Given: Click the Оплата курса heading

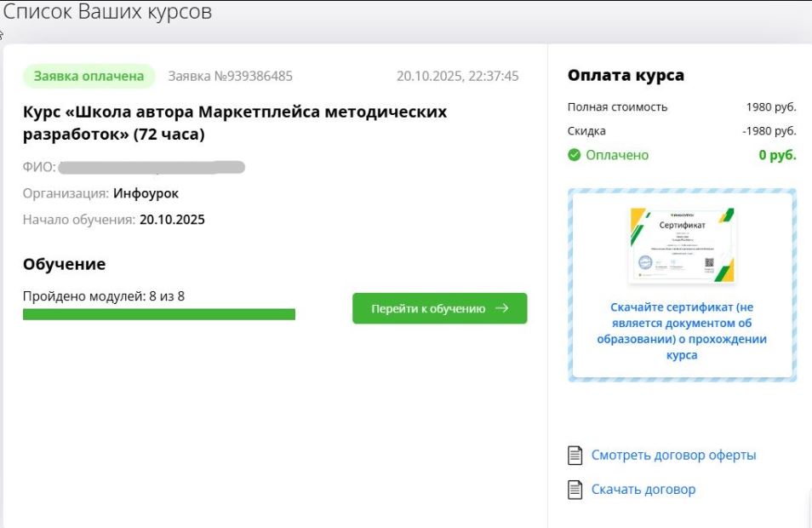Looking at the screenshot, I should (x=626, y=76).
